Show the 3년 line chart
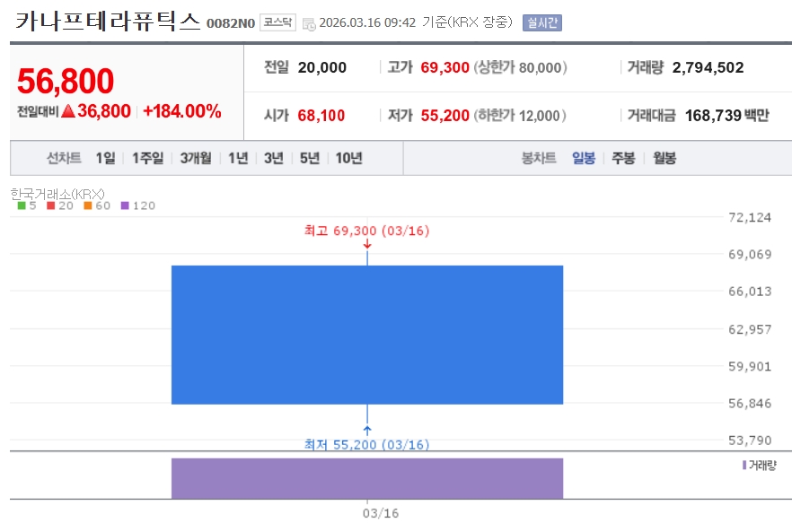Viewport: 792px width, 532px height. pos(274,158)
